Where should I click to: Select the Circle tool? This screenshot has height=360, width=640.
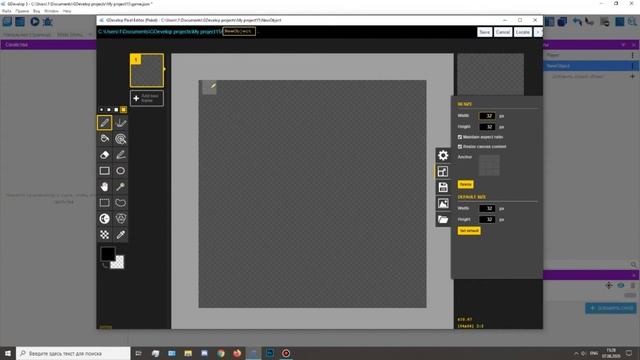coord(120,171)
